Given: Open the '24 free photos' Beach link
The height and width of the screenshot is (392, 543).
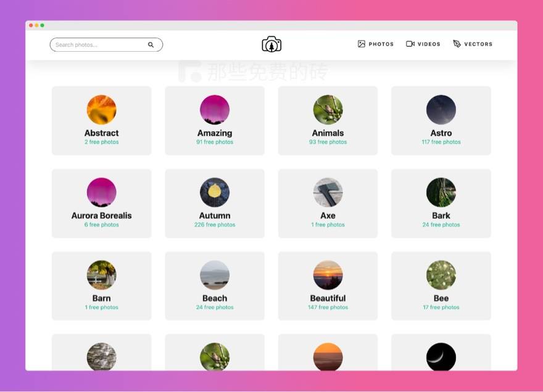Looking at the screenshot, I should pos(215,308).
